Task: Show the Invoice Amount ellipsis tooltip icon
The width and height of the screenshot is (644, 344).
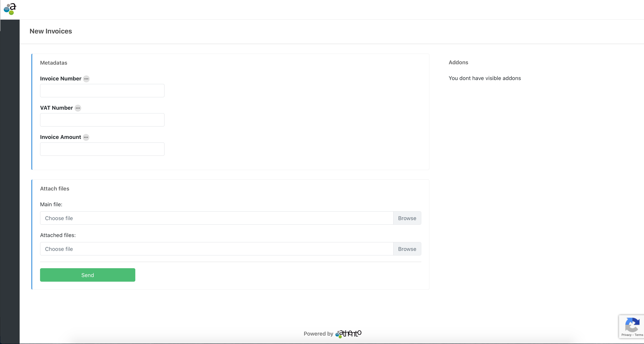Action: 86,137
